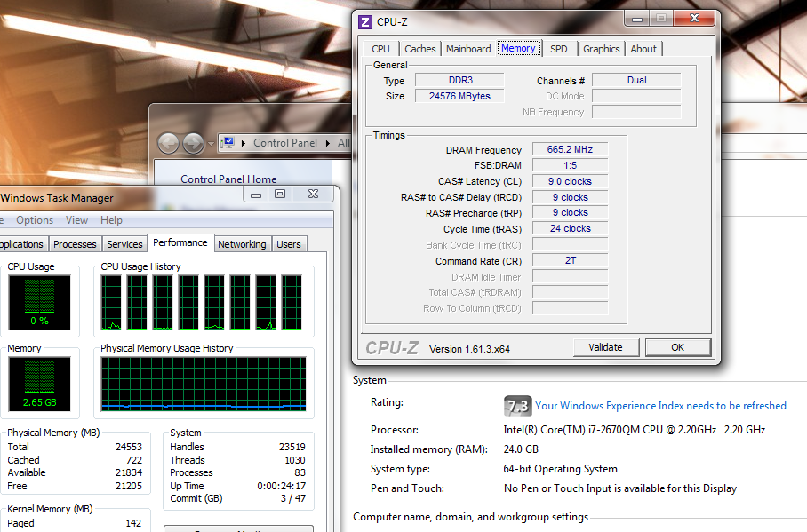Go back in Control Panel window
Image resolution: width=807 pixels, height=532 pixels.
pos(168,143)
